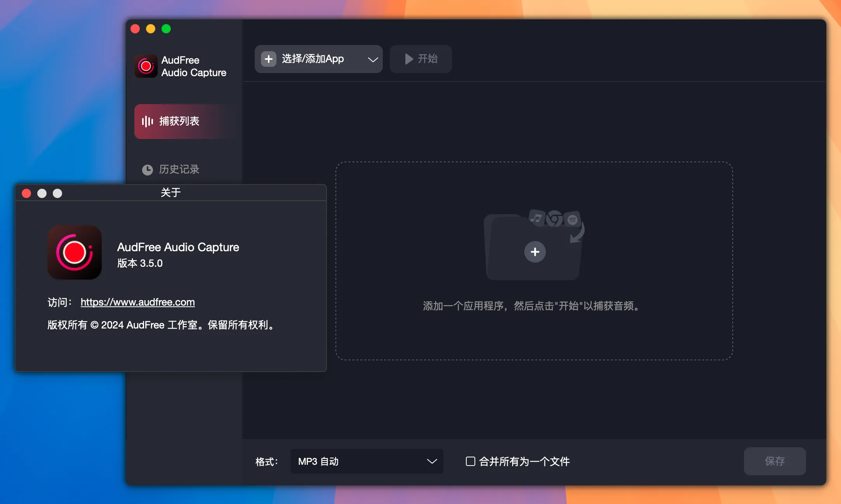Expand the 选择/添加App dropdown chevron

(x=373, y=59)
